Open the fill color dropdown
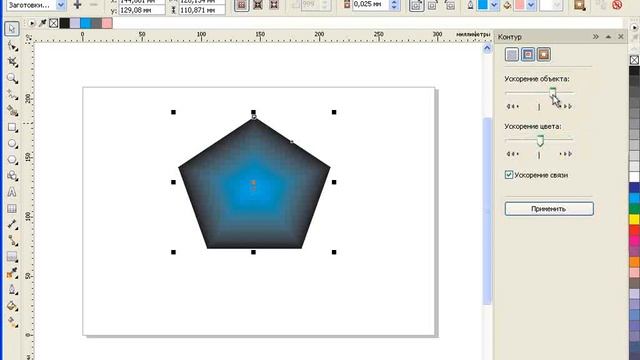 pos(531,5)
